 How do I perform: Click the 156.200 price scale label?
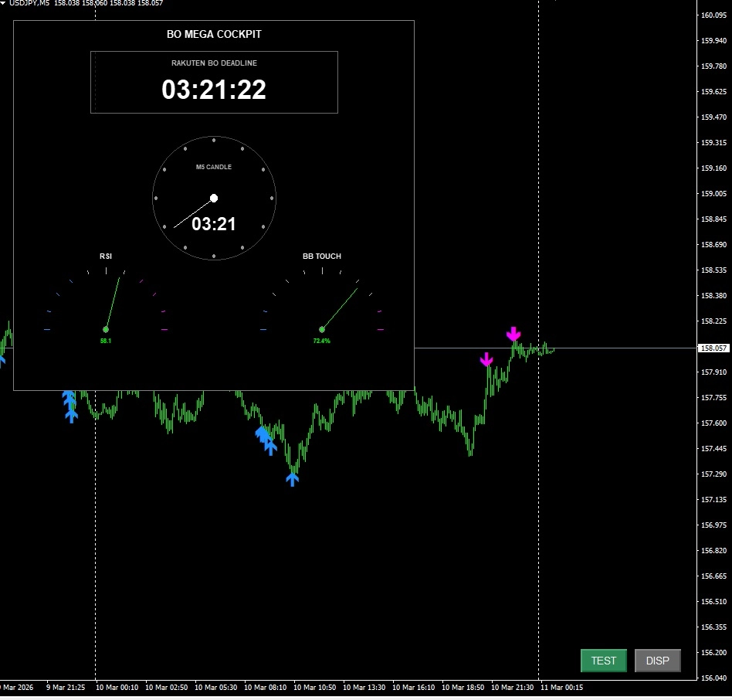click(x=713, y=652)
